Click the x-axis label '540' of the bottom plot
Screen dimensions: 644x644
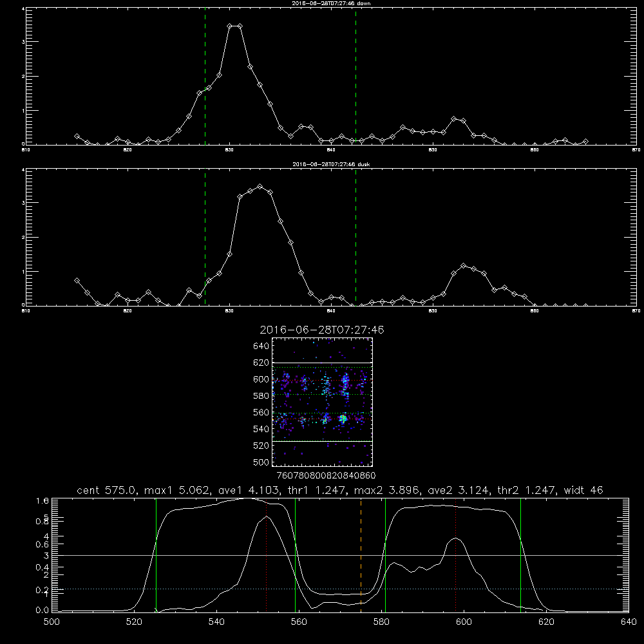pos(216,622)
